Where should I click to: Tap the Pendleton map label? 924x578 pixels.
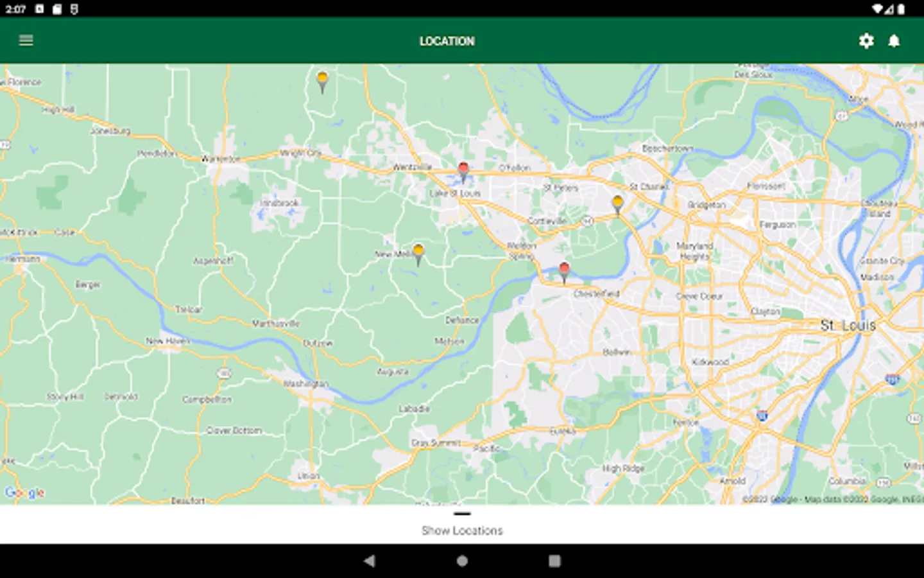[x=157, y=153]
